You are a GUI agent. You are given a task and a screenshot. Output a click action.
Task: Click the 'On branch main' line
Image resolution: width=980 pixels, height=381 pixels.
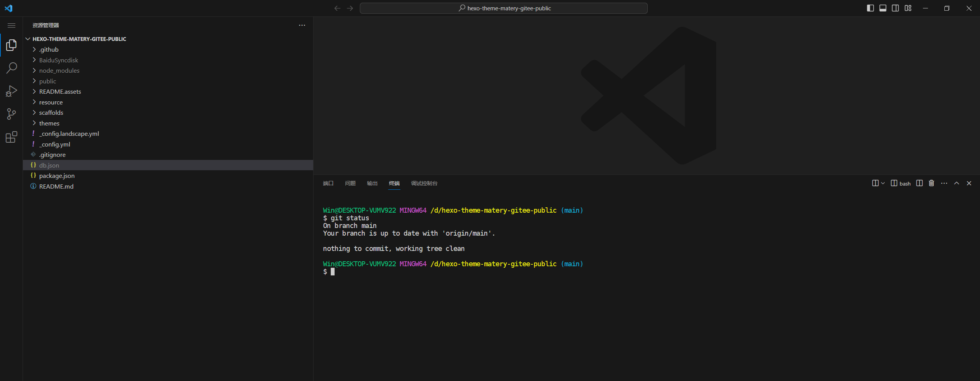click(x=350, y=226)
